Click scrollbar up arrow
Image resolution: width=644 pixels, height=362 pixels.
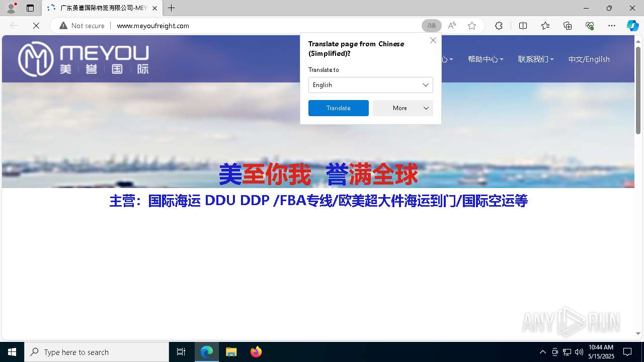638,41
